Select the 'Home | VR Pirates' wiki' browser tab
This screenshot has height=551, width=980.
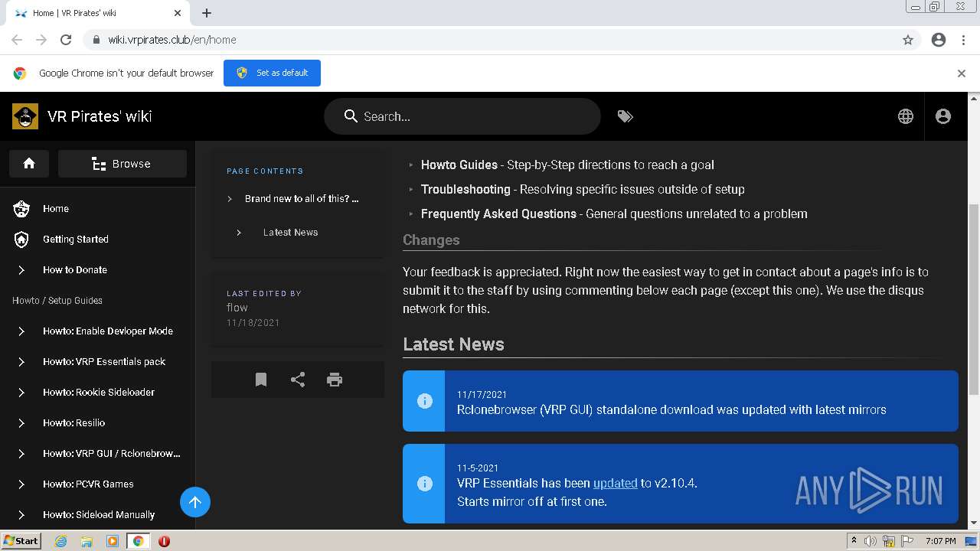[98, 13]
